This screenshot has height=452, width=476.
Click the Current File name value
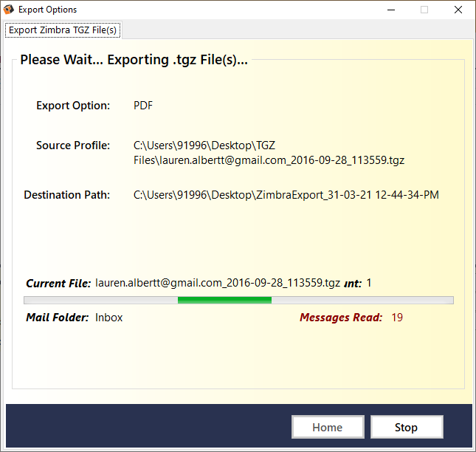point(218,283)
